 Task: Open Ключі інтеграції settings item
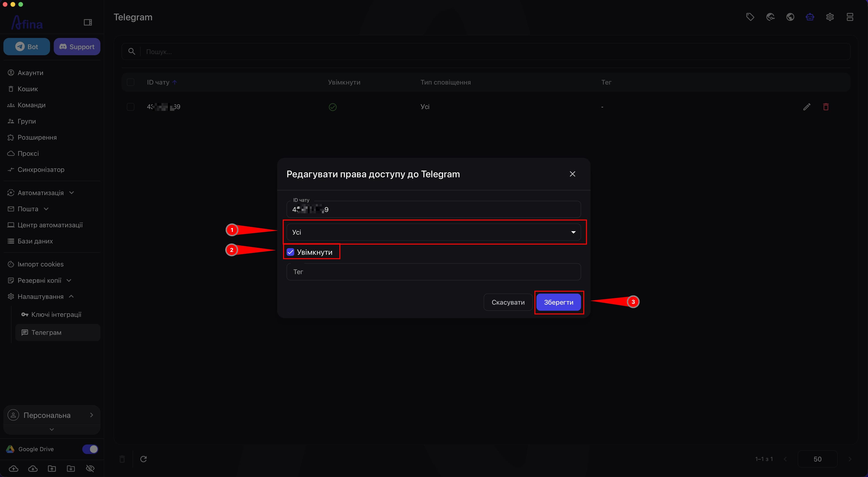point(56,314)
